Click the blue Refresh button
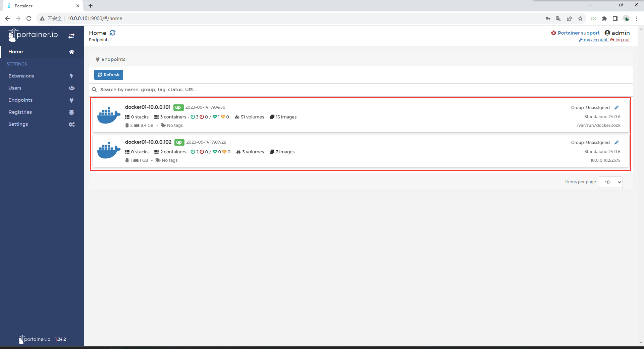The width and height of the screenshot is (644, 349). click(109, 75)
